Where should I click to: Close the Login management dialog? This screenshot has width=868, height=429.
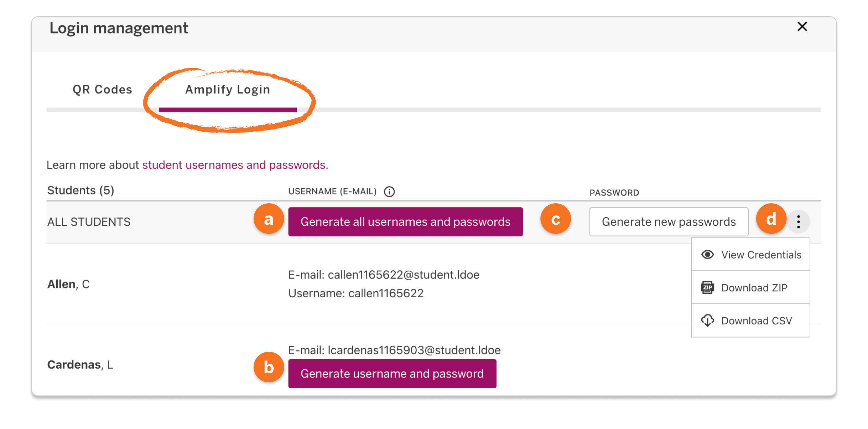pyautogui.click(x=802, y=27)
